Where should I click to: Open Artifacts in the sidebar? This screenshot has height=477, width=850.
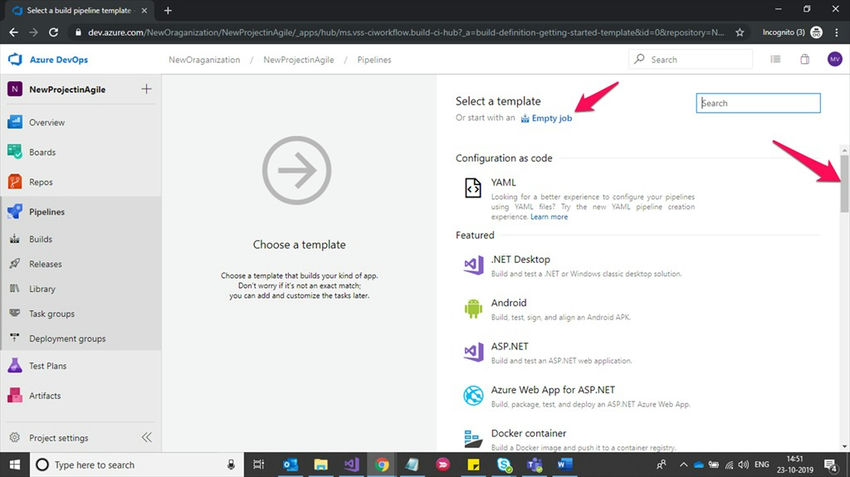44,396
